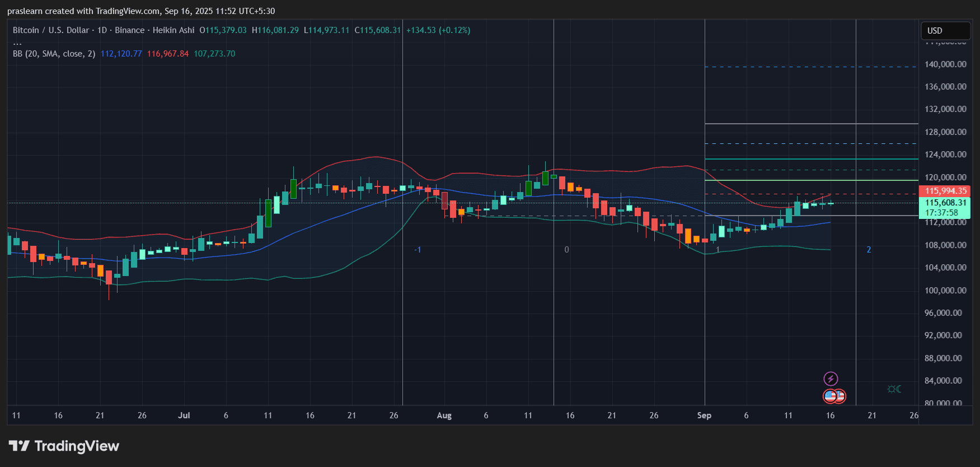The height and width of the screenshot is (467, 980).
Task: Expand the three-dots under the symbol title
Action: 17,43
